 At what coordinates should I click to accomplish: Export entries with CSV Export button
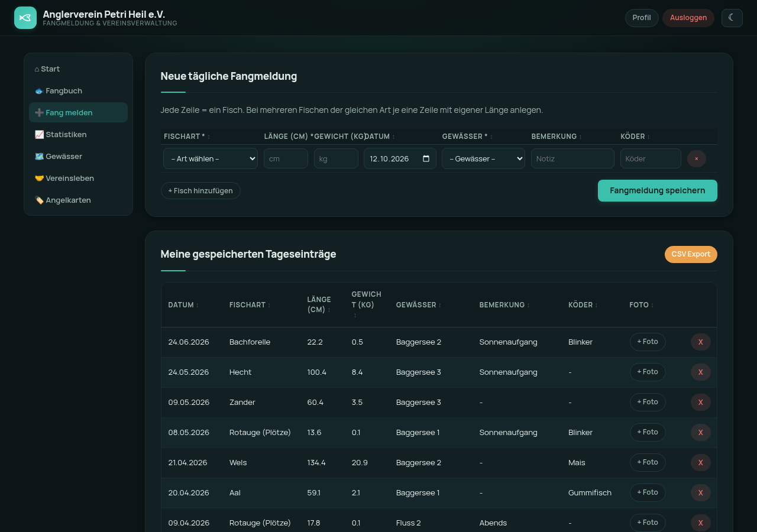tap(691, 254)
